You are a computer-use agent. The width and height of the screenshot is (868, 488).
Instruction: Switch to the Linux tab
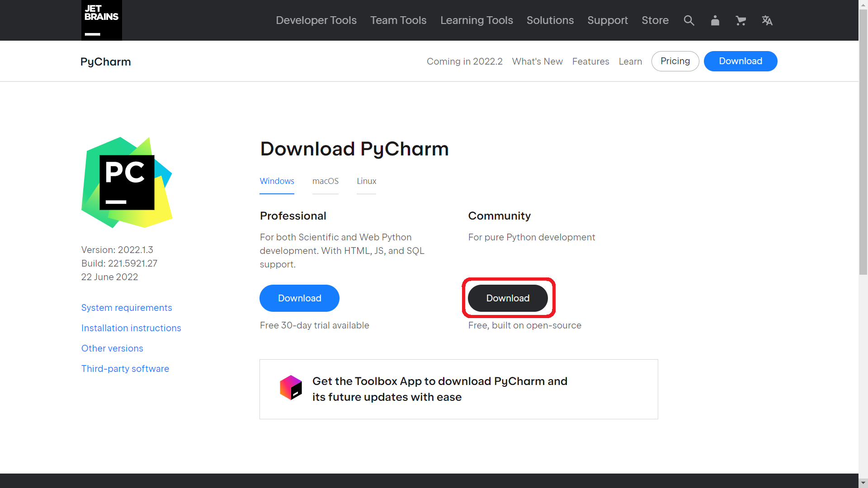(366, 181)
